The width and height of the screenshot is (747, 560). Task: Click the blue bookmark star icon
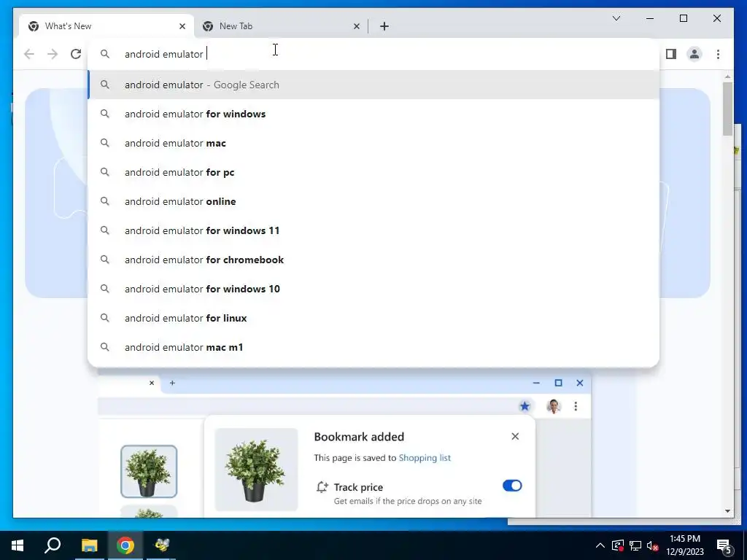(525, 406)
